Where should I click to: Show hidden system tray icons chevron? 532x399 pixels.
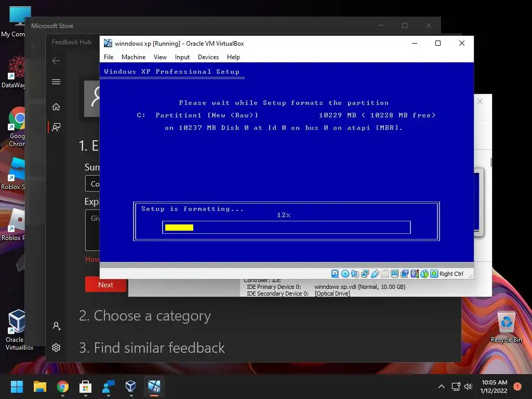[442, 387]
